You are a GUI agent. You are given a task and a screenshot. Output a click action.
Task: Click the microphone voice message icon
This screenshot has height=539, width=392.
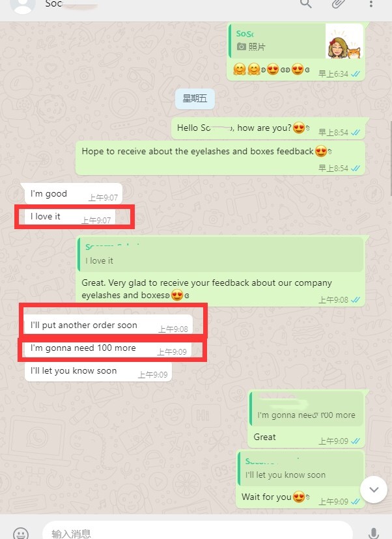374,533
